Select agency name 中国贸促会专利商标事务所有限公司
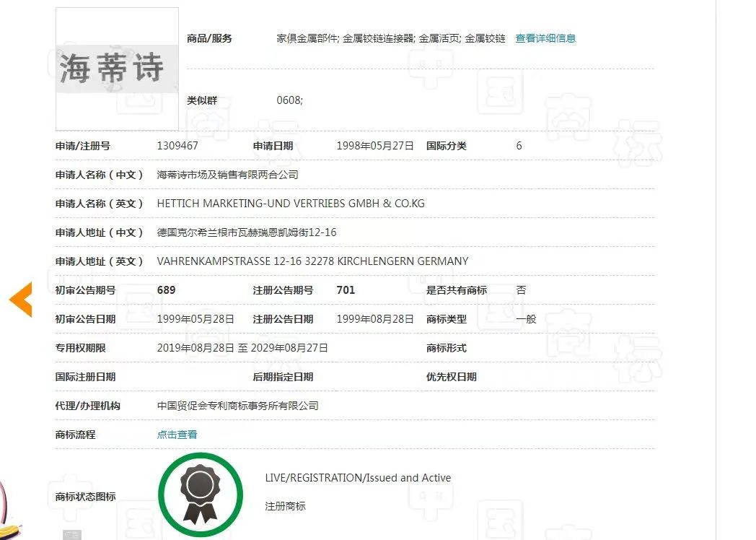Image resolution: width=756 pixels, height=540 pixels. [238, 406]
